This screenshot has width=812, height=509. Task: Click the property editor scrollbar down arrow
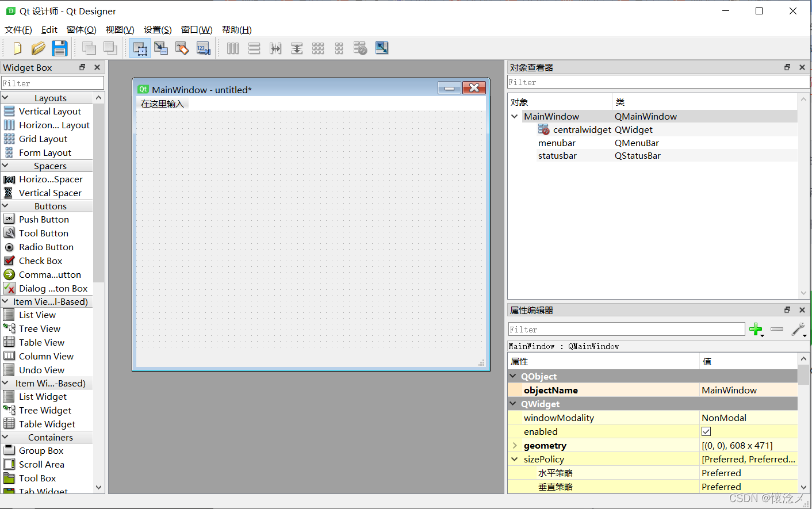(x=803, y=487)
